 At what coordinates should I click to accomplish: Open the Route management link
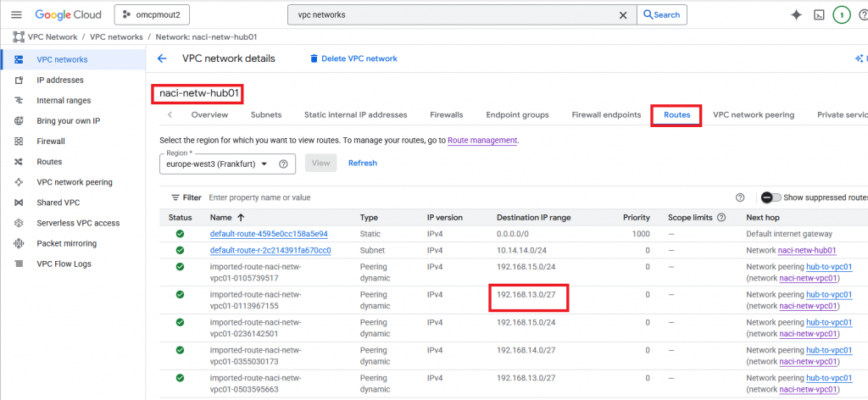[482, 140]
